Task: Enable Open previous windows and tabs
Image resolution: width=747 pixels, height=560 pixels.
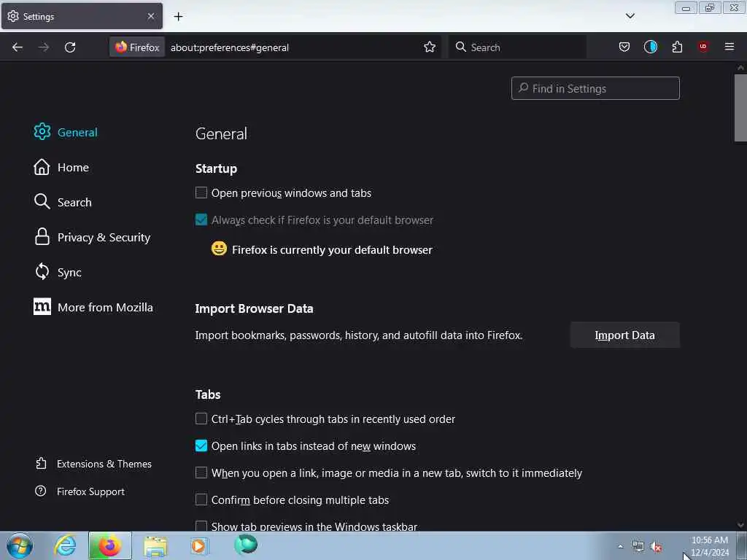Action: click(201, 192)
